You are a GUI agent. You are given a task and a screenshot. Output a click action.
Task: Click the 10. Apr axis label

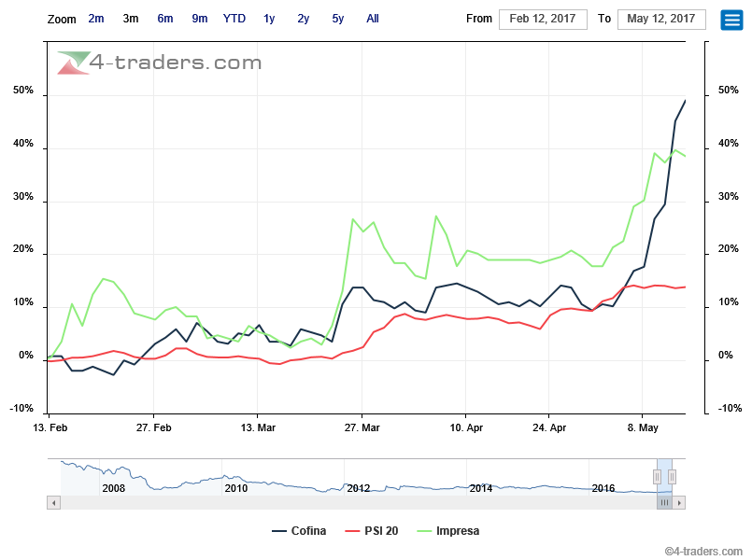coord(466,427)
